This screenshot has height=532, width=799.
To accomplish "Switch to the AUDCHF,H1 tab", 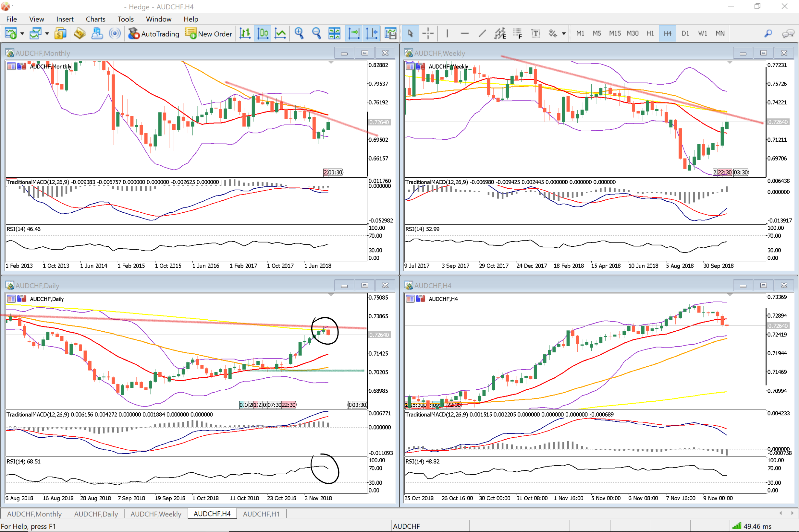I will (x=261, y=514).
